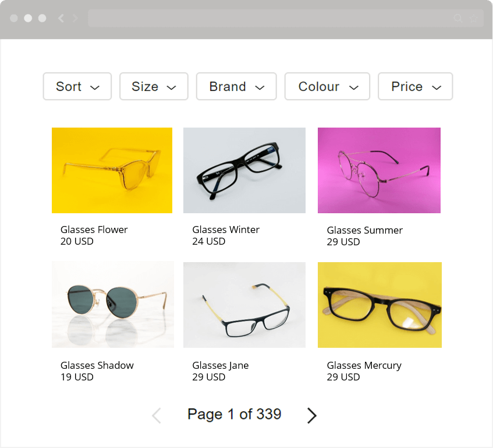Open the Price filter dropdown
493x448 pixels.
[x=416, y=87]
